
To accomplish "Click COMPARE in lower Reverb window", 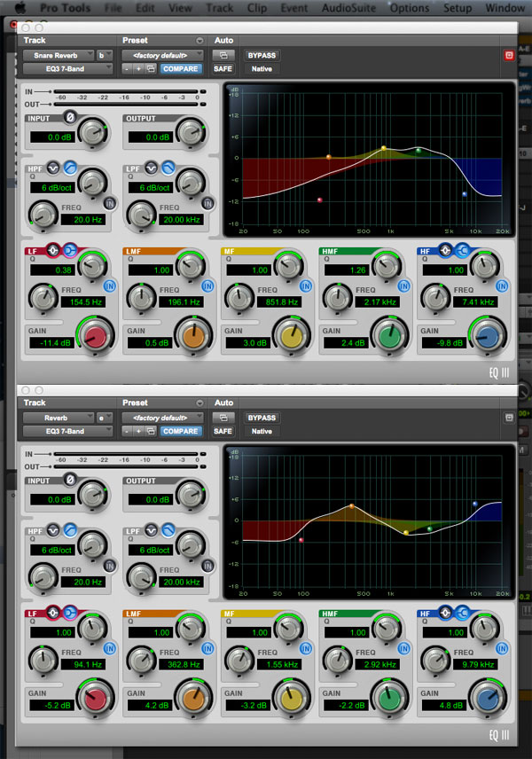I will coord(181,431).
